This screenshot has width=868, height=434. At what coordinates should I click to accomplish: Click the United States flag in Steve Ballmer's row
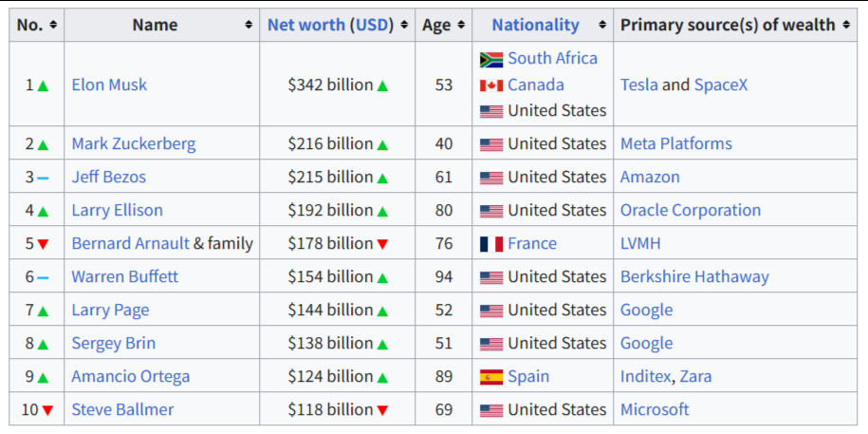pyautogui.click(x=491, y=410)
